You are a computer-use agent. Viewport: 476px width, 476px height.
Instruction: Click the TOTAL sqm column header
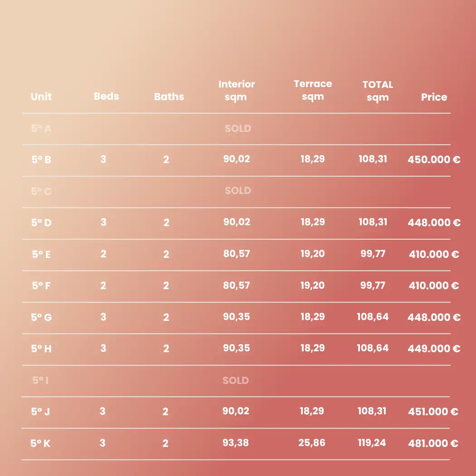coord(378,91)
